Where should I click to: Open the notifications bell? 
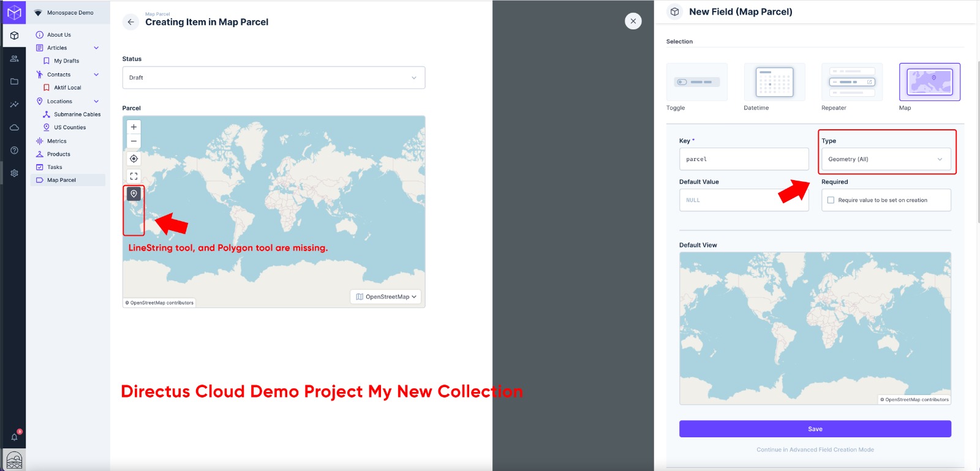tap(14, 437)
